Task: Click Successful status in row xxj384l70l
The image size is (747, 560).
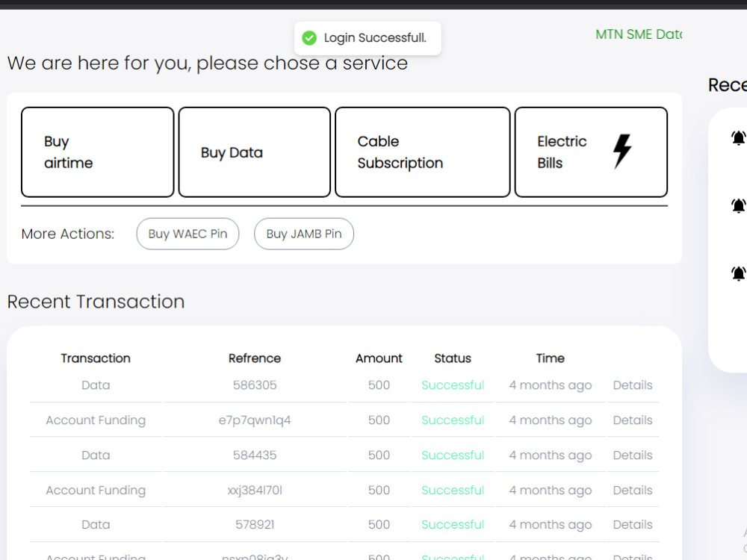Action: coord(453,490)
